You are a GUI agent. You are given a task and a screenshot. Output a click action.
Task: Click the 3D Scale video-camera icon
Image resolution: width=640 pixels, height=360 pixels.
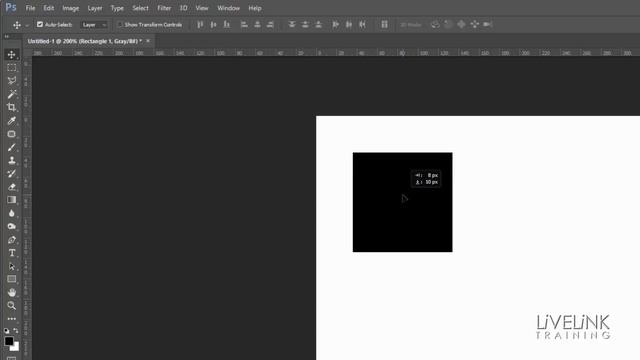(x=487, y=24)
